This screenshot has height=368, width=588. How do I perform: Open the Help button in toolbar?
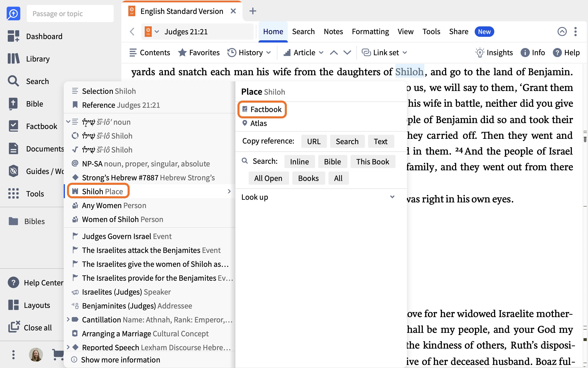tap(566, 52)
